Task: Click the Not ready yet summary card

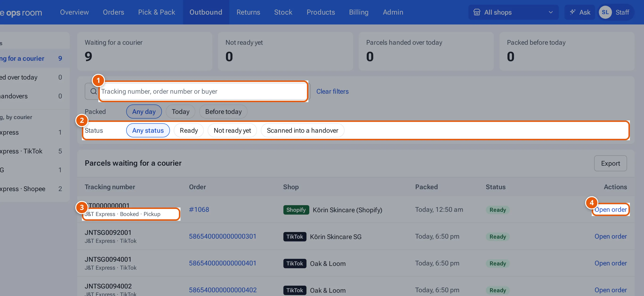Action: 285,51
